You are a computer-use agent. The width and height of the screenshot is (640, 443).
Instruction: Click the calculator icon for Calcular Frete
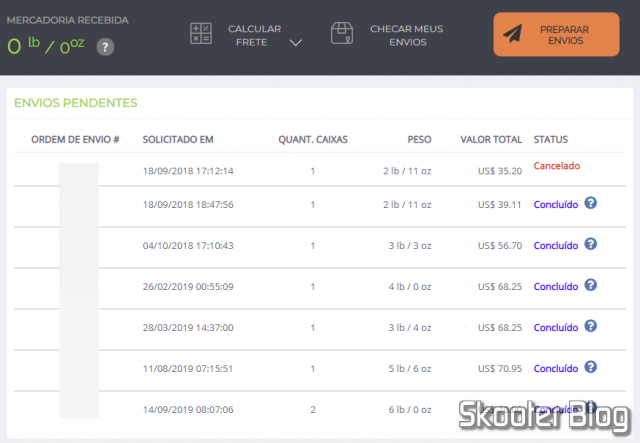[201, 33]
